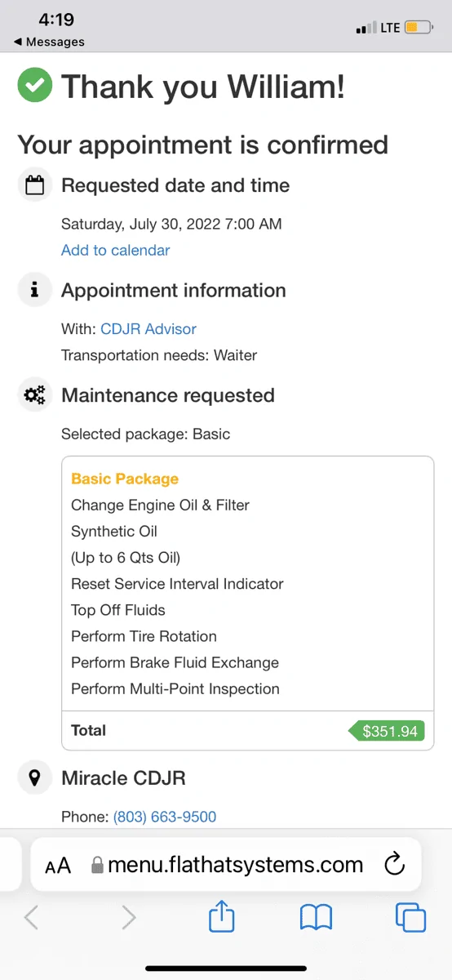
Task: Open the Safari share sheet
Action: (222, 917)
